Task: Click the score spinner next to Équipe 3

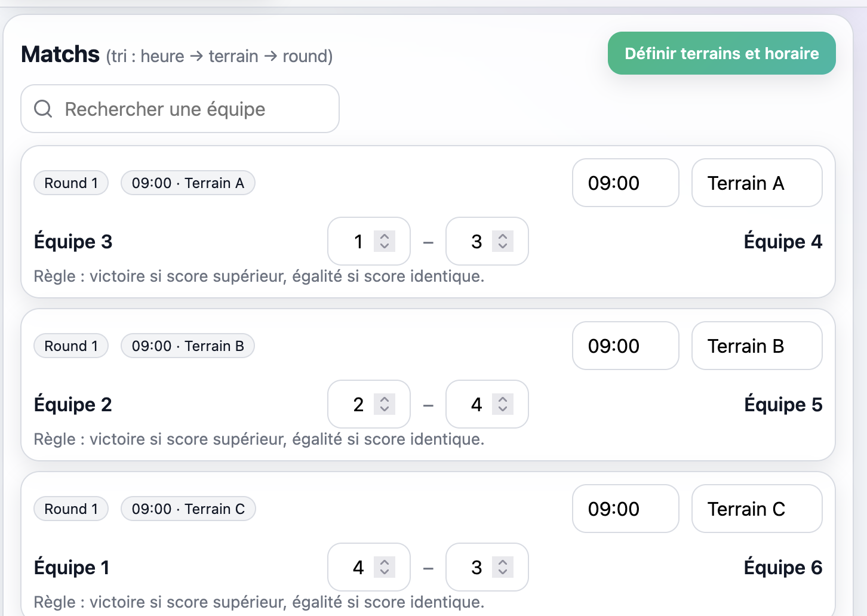Action: point(368,241)
